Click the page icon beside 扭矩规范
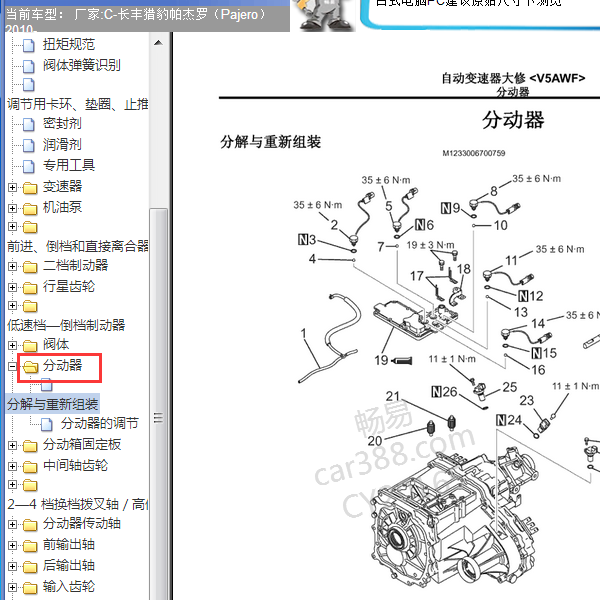 point(28,46)
